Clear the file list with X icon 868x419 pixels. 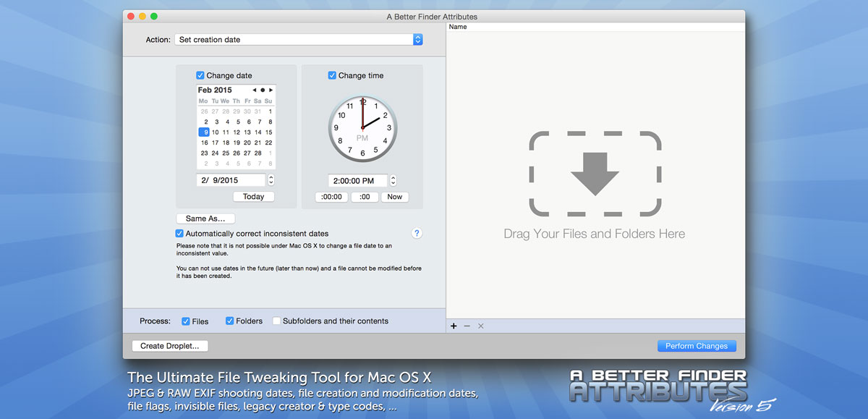coord(480,326)
